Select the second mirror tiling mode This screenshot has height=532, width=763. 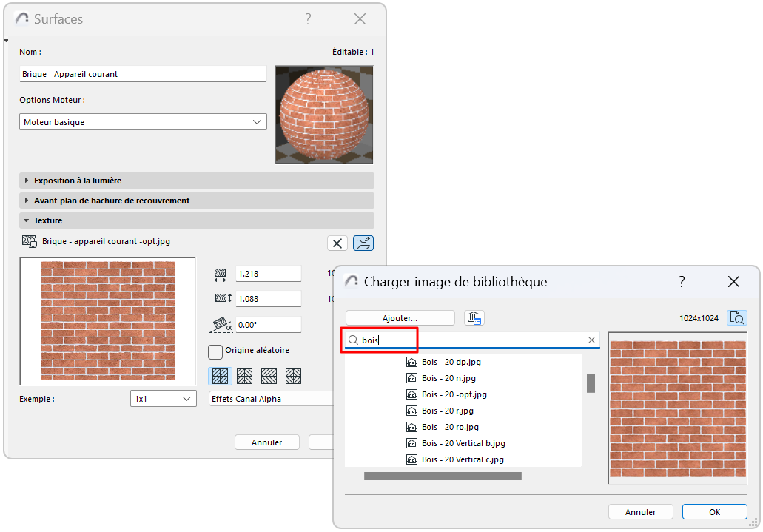(244, 376)
